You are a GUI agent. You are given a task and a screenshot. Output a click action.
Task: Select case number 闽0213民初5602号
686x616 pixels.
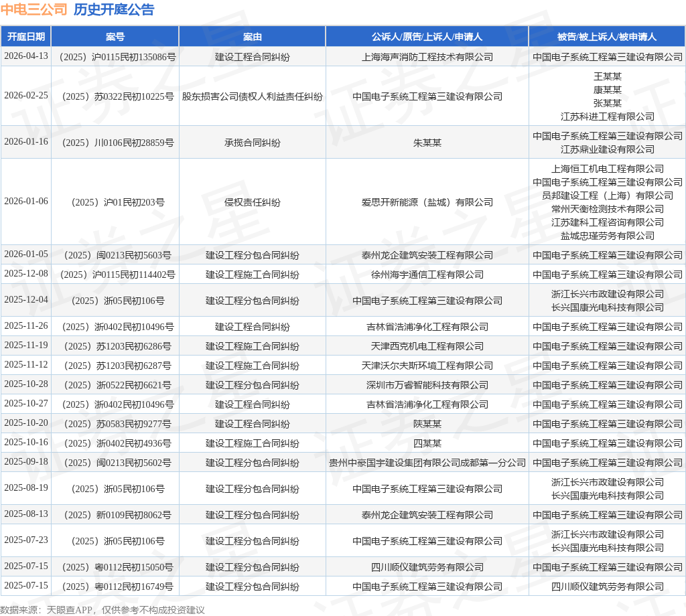point(117,463)
